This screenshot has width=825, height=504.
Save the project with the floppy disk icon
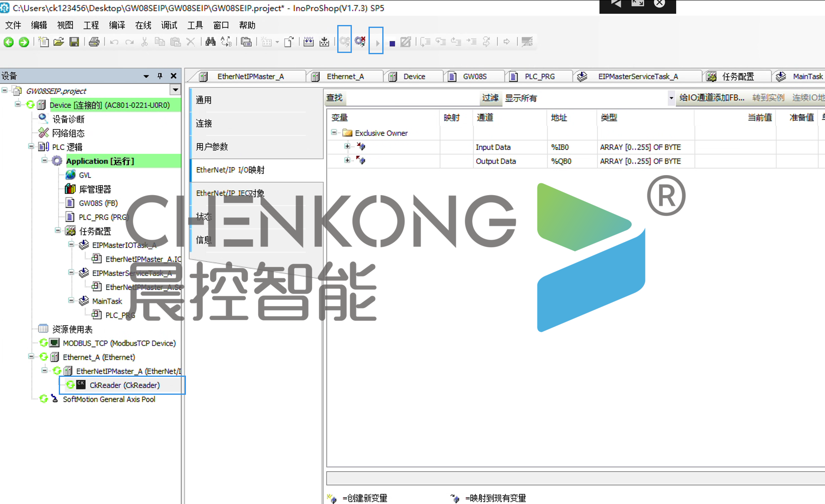[x=74, y=42]
